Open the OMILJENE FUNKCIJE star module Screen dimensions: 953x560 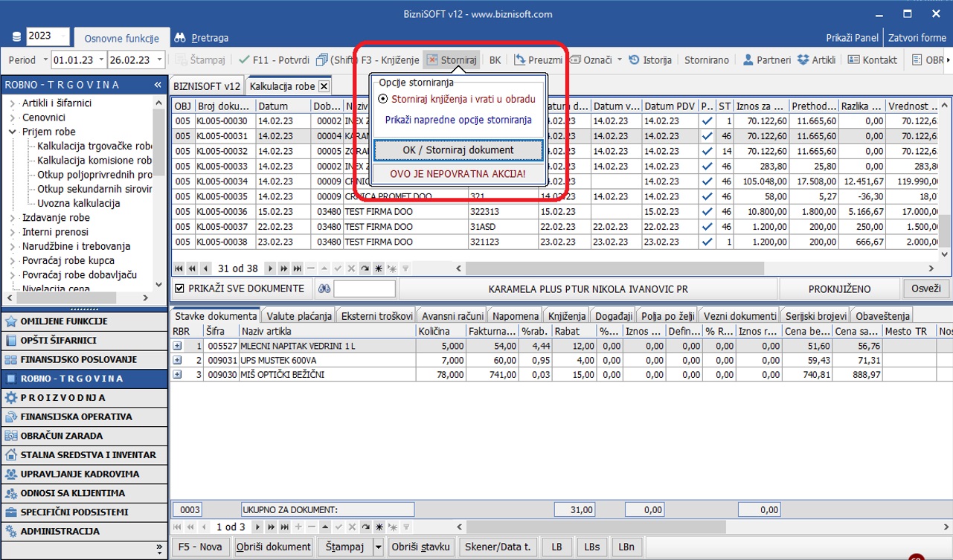[x=84, y=321]
